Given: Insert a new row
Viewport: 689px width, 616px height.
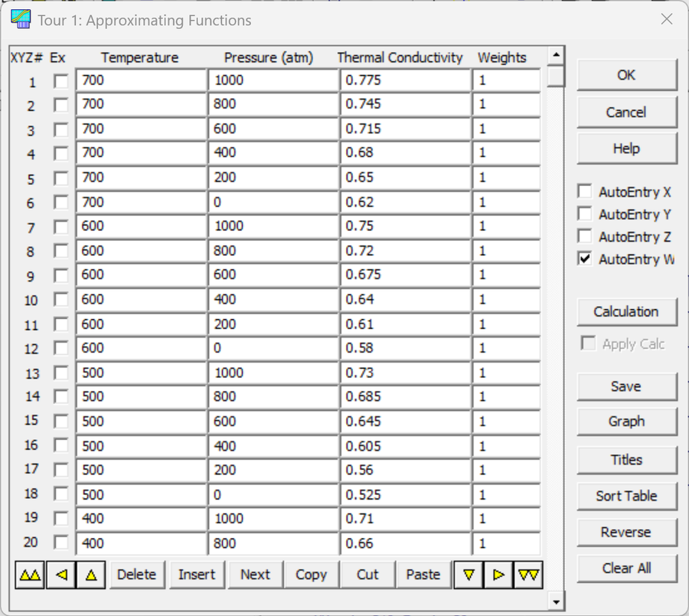Looking at the screenshot, I should (197, 575).
